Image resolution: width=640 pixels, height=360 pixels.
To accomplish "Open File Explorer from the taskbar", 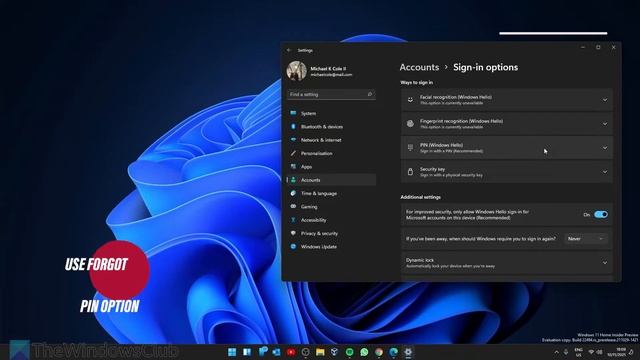I will click(320, 352).
